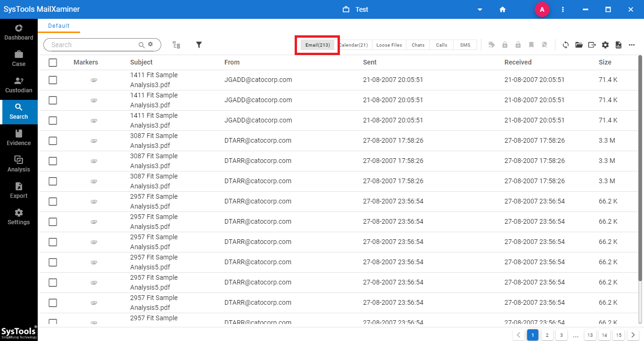644x341 pixels.
Task: Open the vertical three-dot menu in the title bar
Action: 563,9
